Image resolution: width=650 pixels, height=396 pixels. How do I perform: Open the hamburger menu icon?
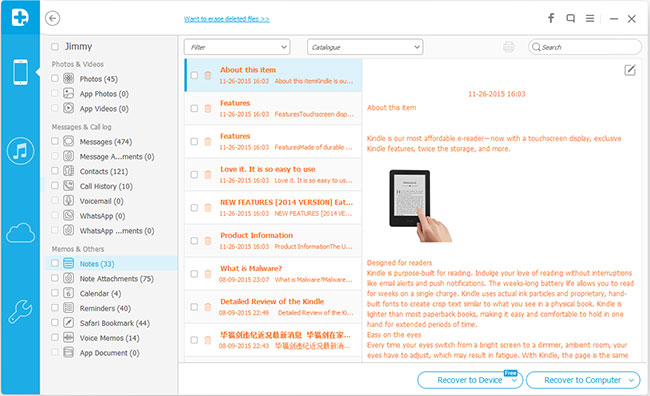590,18
